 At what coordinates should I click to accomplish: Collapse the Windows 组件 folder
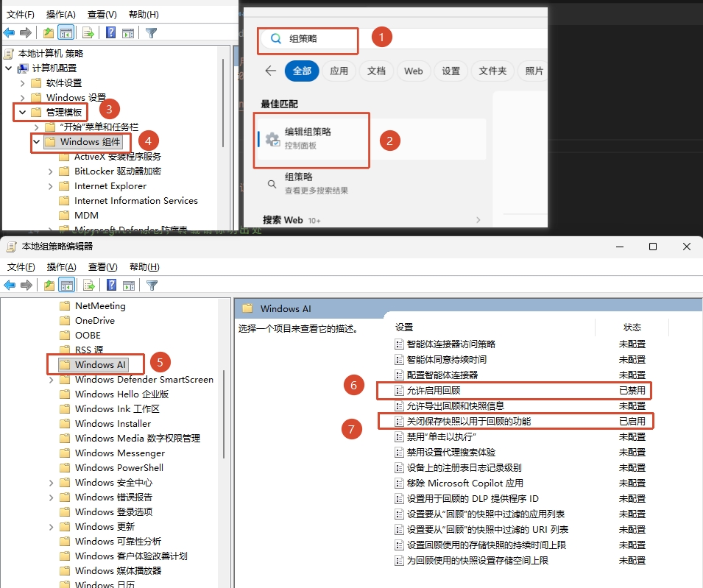pos(37,141)
